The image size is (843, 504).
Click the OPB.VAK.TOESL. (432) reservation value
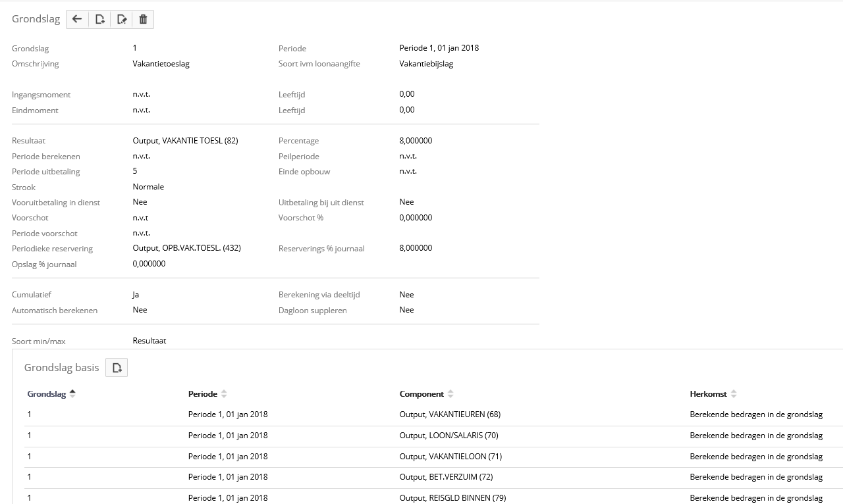[186, 248]
